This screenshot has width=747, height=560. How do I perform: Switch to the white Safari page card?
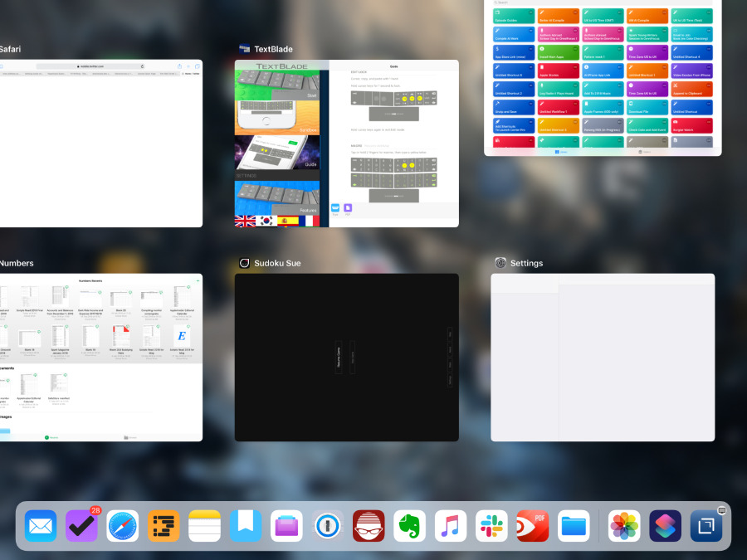click(101, 143)
